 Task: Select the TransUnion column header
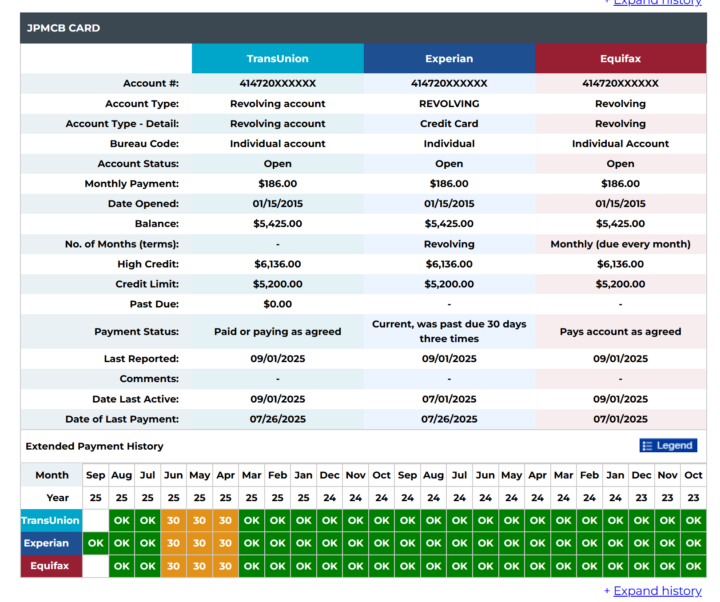(278, 58)
